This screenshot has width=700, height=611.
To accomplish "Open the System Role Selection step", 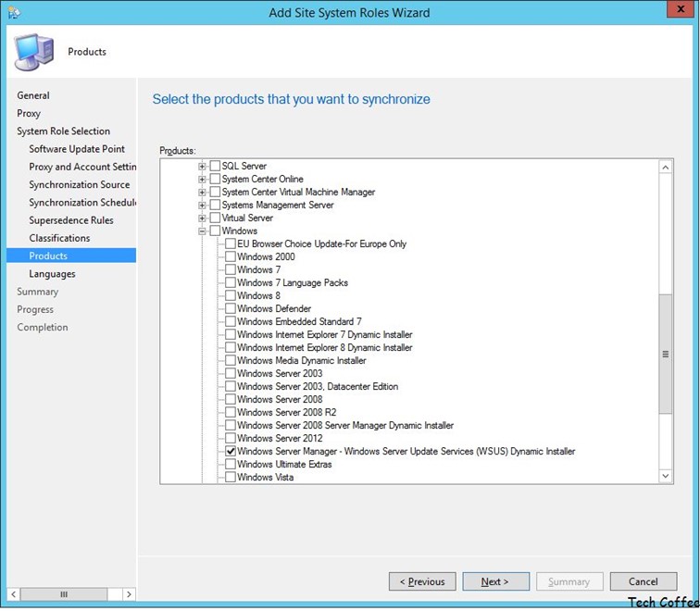I will [x=63, y=131].
